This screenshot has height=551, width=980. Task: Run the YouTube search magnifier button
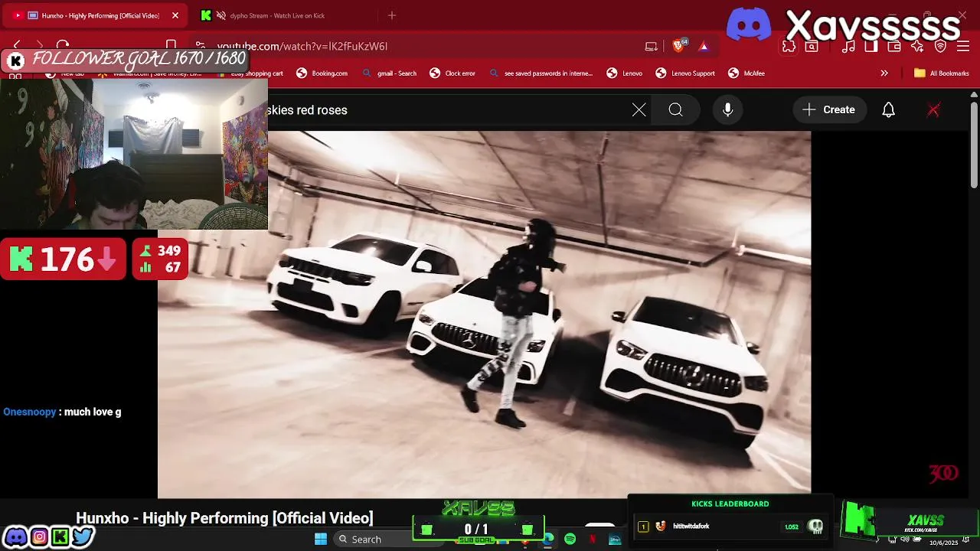pyautogui.click(x=675, y=110)
